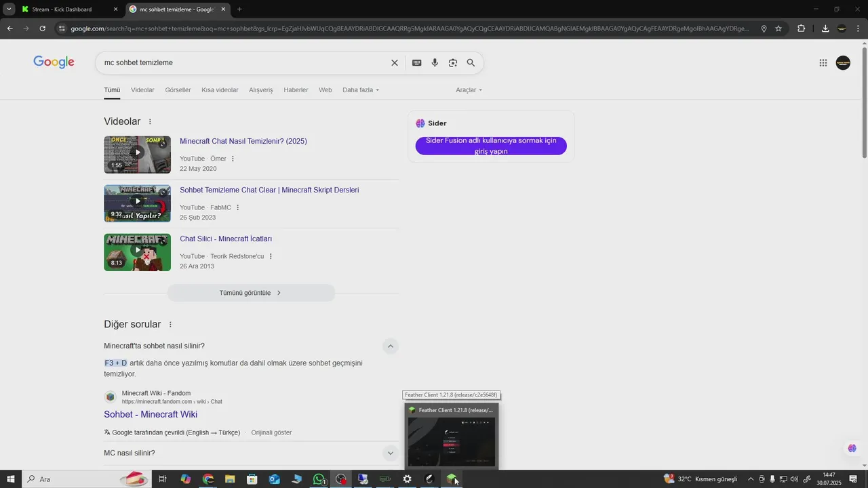The height and width of the screenshot is (488, 868).
Task: Open options for the FabMC video result
Action: click(x=237, y=207)
